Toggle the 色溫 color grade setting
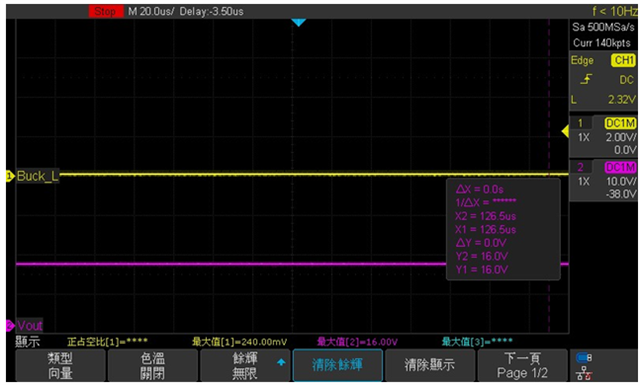 click(153, 365)
